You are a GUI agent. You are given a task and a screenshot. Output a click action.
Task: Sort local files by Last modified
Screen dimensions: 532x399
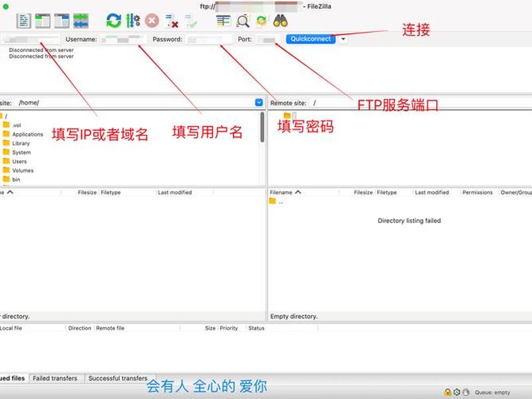175,192
